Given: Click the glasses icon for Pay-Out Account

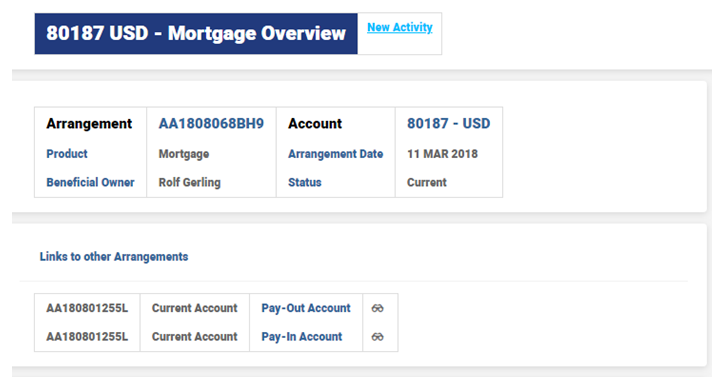Looking at the screenshot, I should tap(377, 308).
